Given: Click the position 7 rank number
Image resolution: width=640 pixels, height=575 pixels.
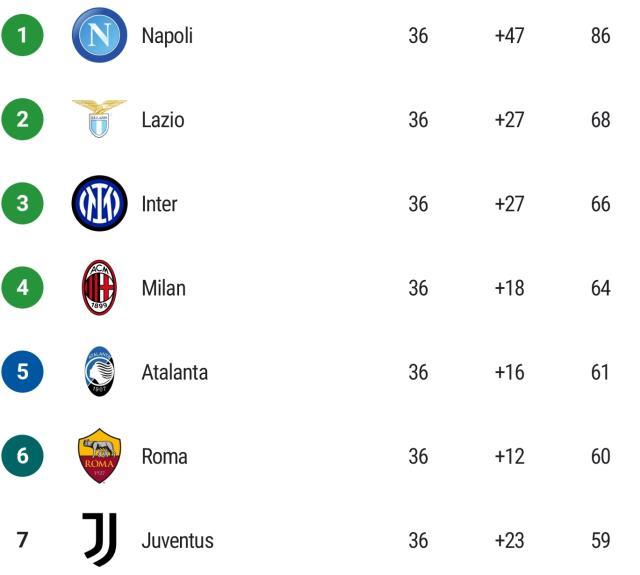Looking at the screenshot, I should tap(23, 540).
